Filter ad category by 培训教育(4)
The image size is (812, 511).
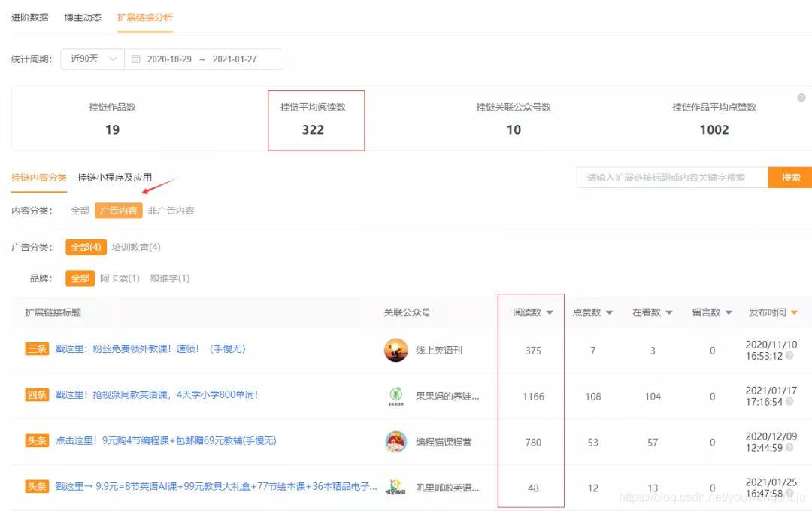click(x=136, y=247)
